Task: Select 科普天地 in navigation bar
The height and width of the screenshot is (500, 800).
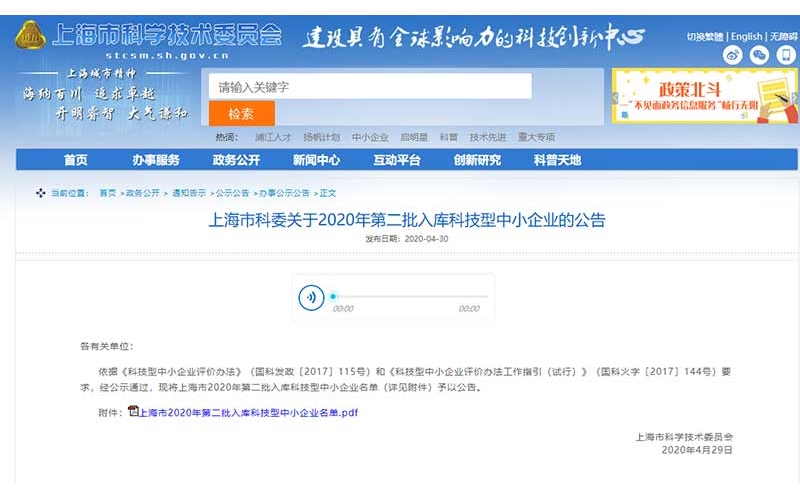Action: click(x=557, y=160)
